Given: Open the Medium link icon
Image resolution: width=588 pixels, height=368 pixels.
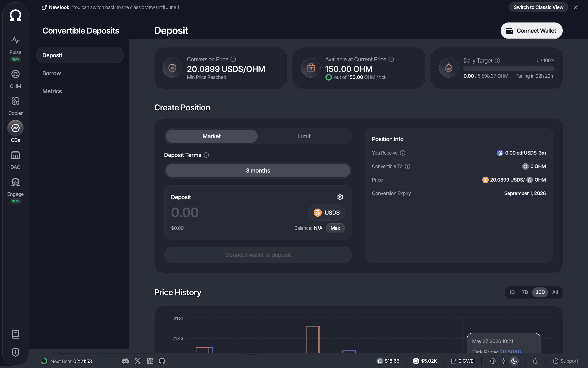Looking at the screenshot, I should 150,361.
